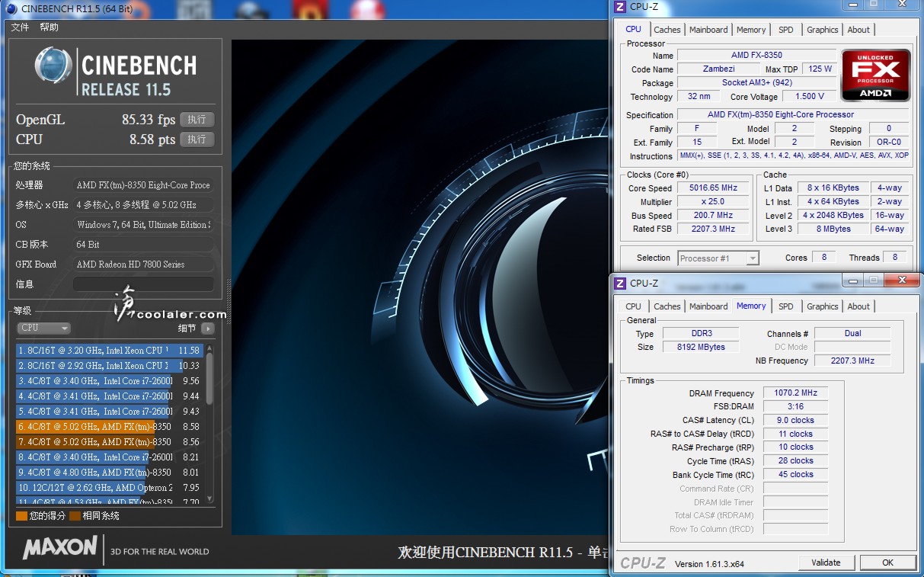
Task: Click the ranking list scrollbar thumb
Action: [209, 377]
